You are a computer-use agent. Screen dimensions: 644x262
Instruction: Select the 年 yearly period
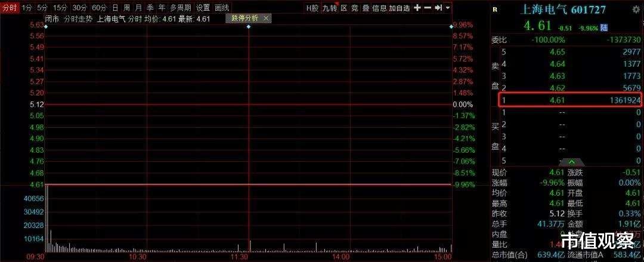[162, 8]
